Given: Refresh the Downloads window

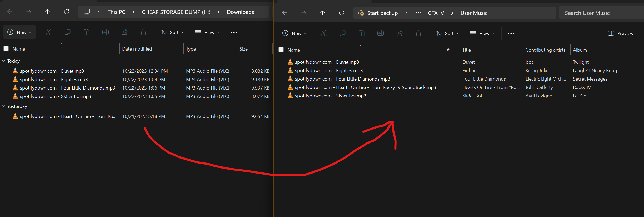Looking at the screenshot, I should click(x=67, y=12).
